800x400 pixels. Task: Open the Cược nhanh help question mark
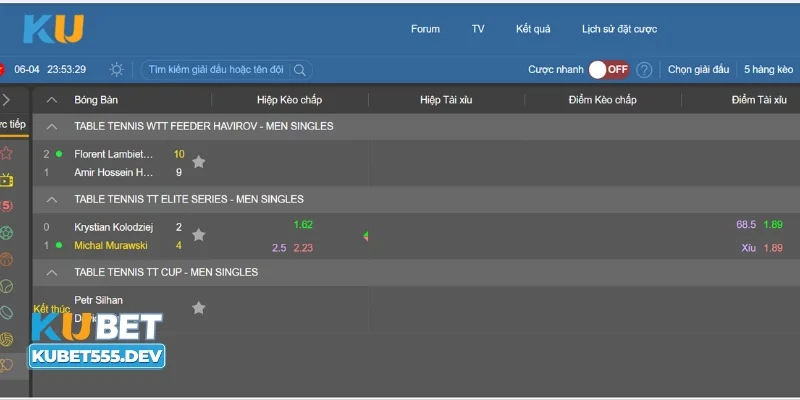click(644, 70)
